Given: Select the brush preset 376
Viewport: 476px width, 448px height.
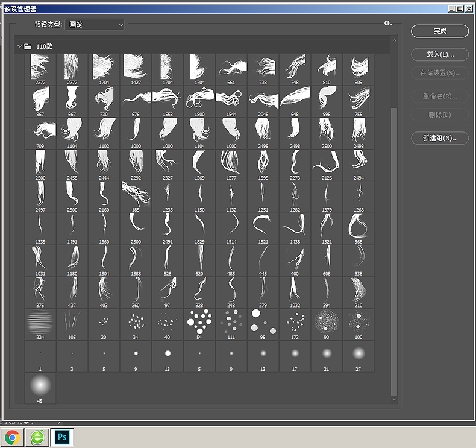Looking at the screenshot, I should pos(40,293).
